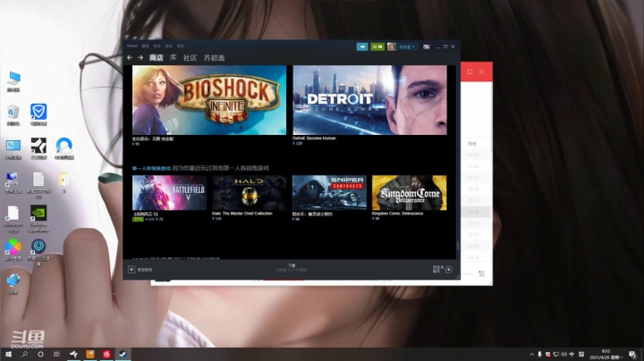This screenshot has height=361, width=644.
Task: Expand the 苏初逸 account name dropdown
Action: [x=407, y=46]
